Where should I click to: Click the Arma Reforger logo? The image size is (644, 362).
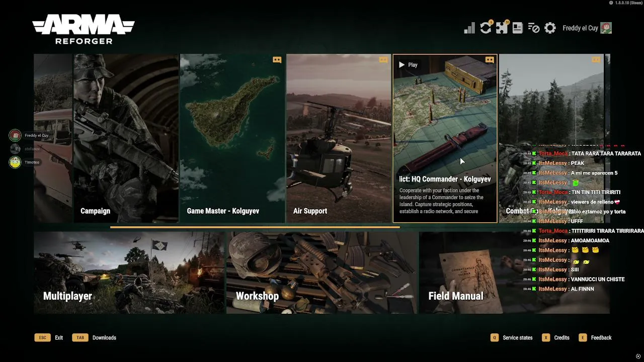(x=84, y=30)
